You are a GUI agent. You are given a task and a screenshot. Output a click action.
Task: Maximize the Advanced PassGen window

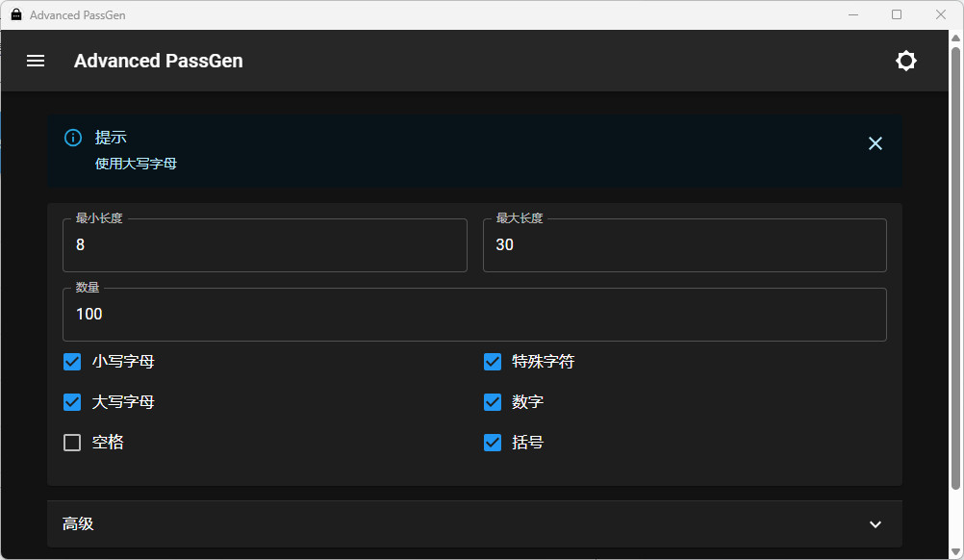click(x=897, y=14)
